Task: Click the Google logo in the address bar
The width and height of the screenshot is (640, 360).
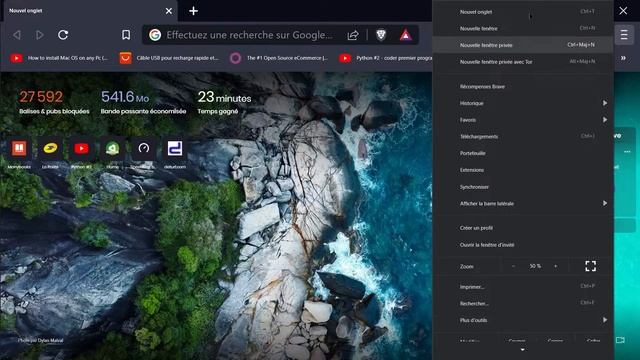Action: tap(155, 35)
